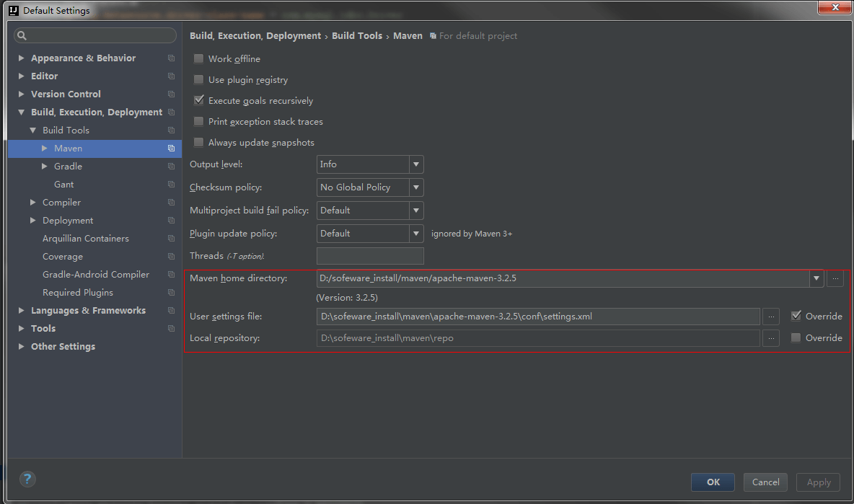Click project-level icon beside Gradle row
The width and height of the screenshot is (854, 504).
coord(171,167)
